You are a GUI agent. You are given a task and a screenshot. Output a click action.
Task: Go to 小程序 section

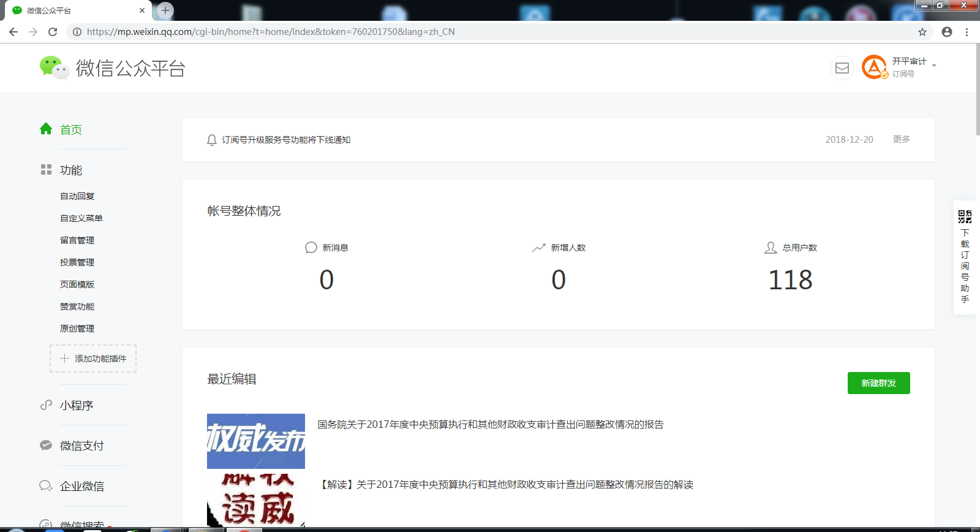click(x=77, y=405)
